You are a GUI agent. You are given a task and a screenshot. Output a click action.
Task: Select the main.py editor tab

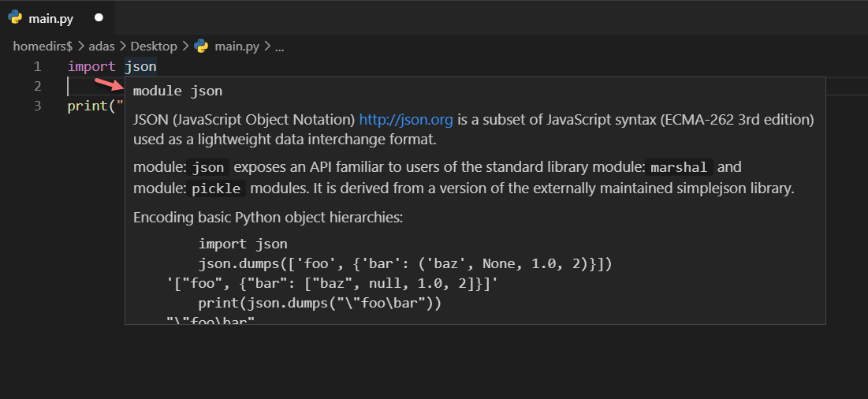51,17
